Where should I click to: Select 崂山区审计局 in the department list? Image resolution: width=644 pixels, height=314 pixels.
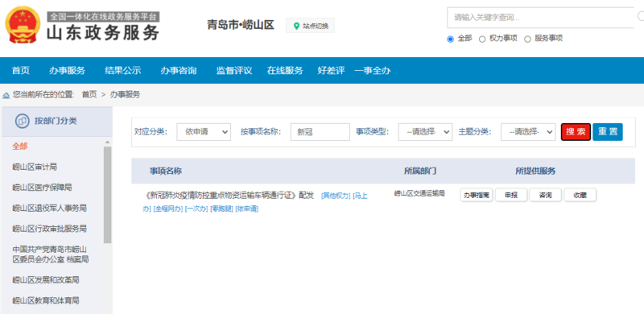pos(35,167)
